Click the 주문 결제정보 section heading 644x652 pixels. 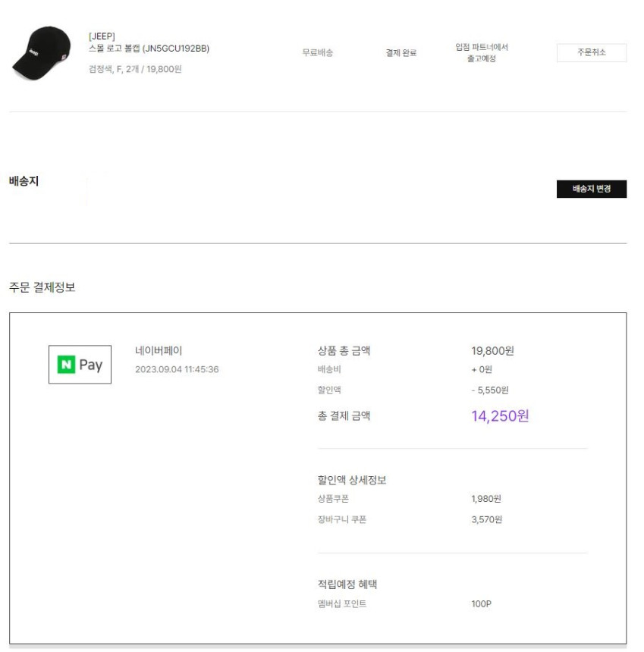point(42,287)
